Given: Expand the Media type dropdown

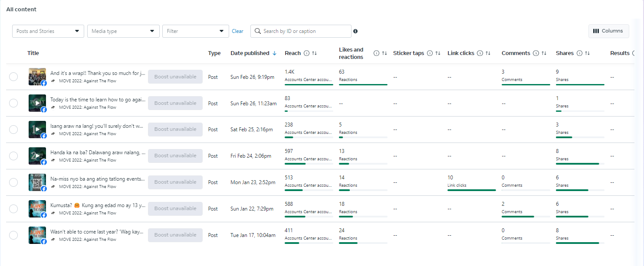Looking at the screenshot, I should 123,31.
